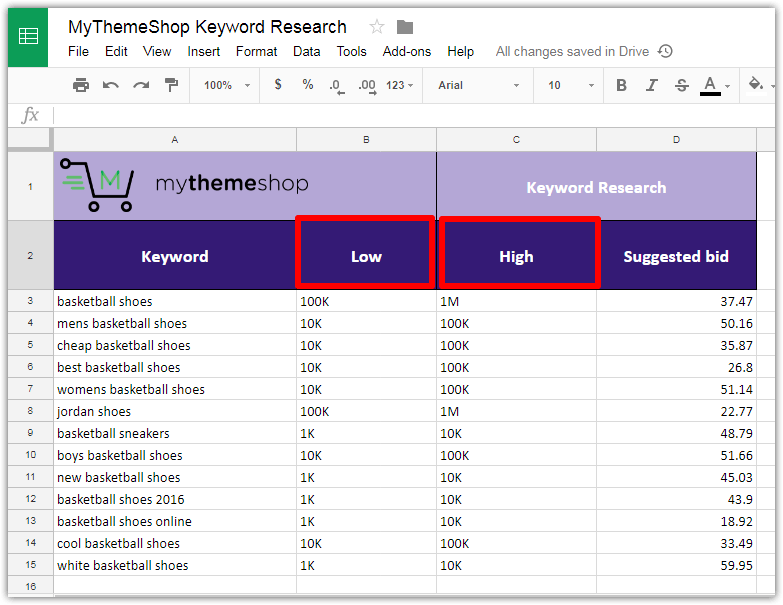This screenshot has width=783, height=605.
Task: Select row 2 header
Action: [x=30, y=255]
